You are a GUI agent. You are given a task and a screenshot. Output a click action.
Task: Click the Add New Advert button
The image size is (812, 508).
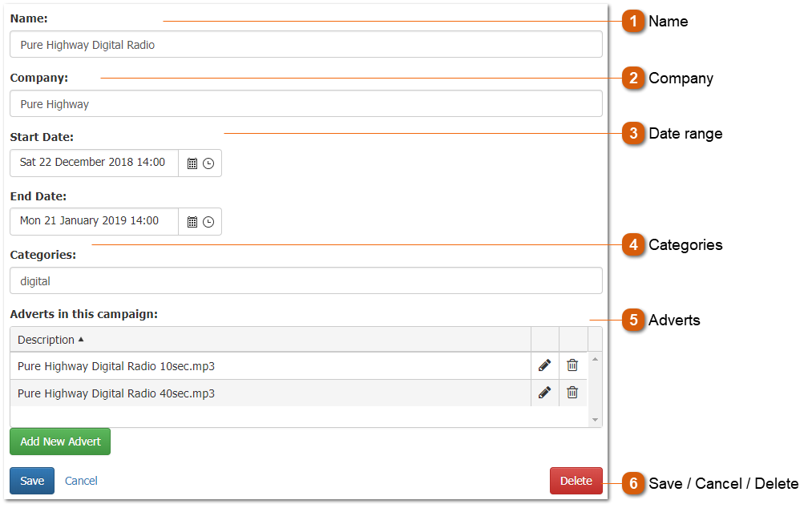[x=60, y=441]
